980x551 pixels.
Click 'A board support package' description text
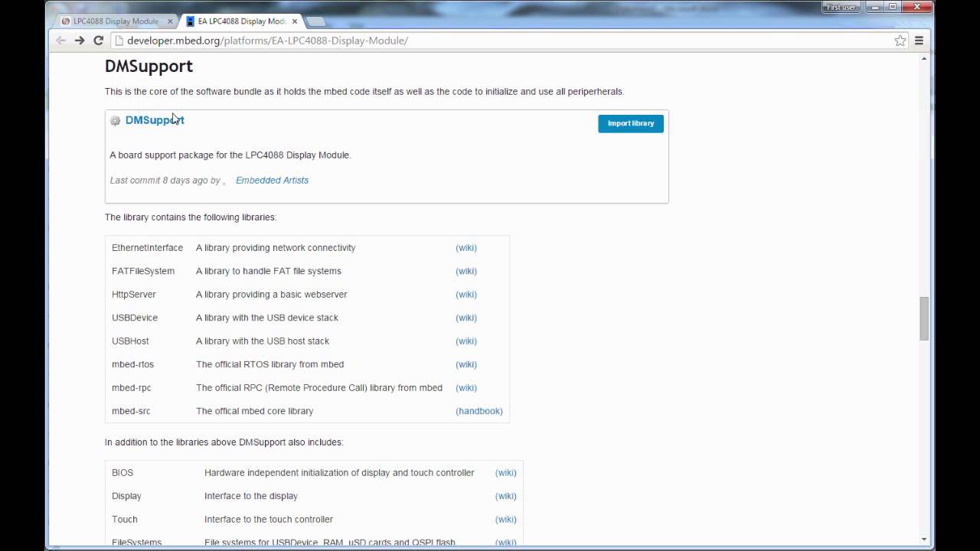tap(230, 155)
